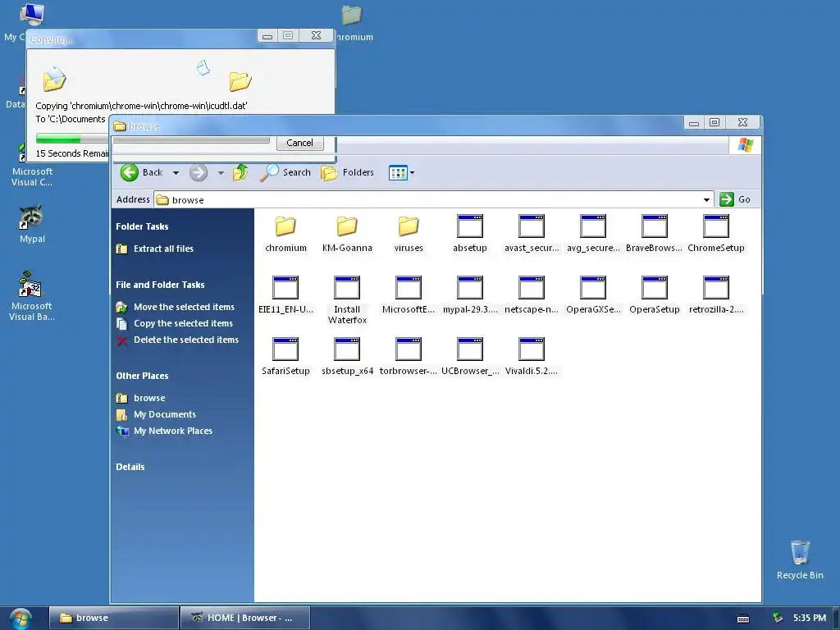
Task: Select the OperaGXSe... installer file
Action: (593, 295)
